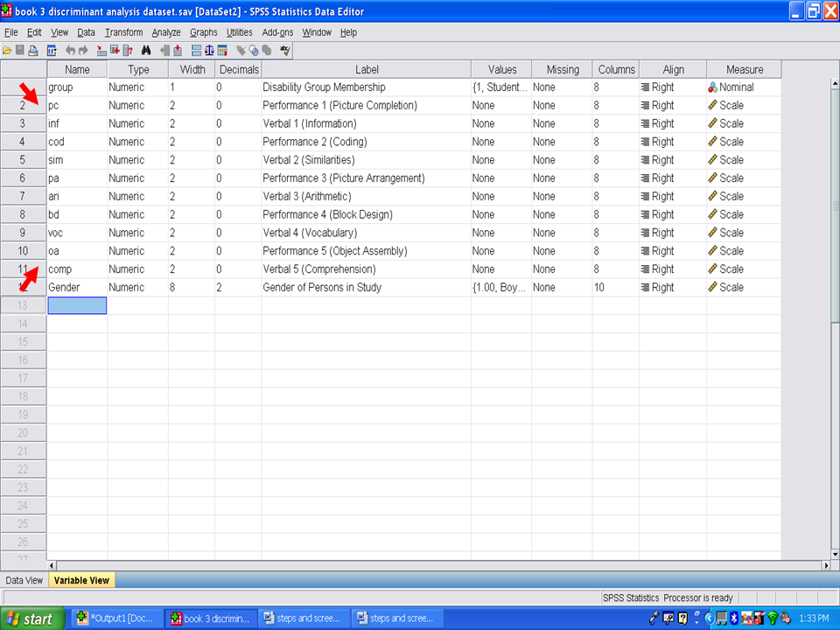840x630 pixels.
Task: Click the Select Cases toolbar icon
Action: [x=222, y=51]
